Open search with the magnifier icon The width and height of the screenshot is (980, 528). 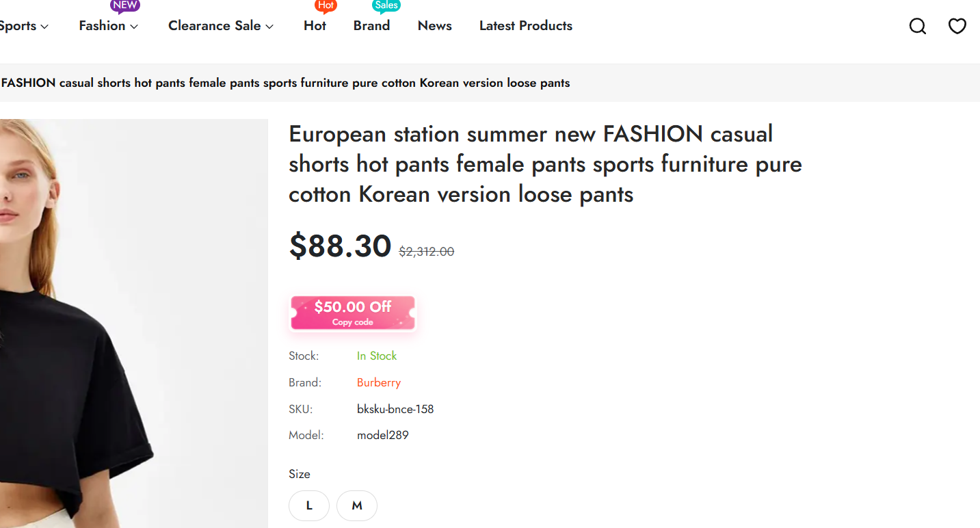(917, 26)
